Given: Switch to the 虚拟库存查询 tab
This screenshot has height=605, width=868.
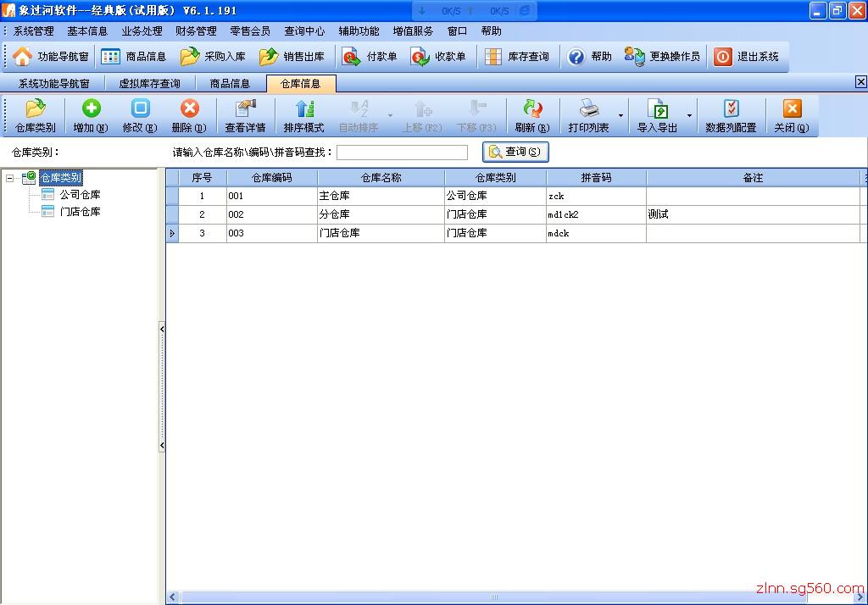Looking at the screenshot, I should [150, 84].
